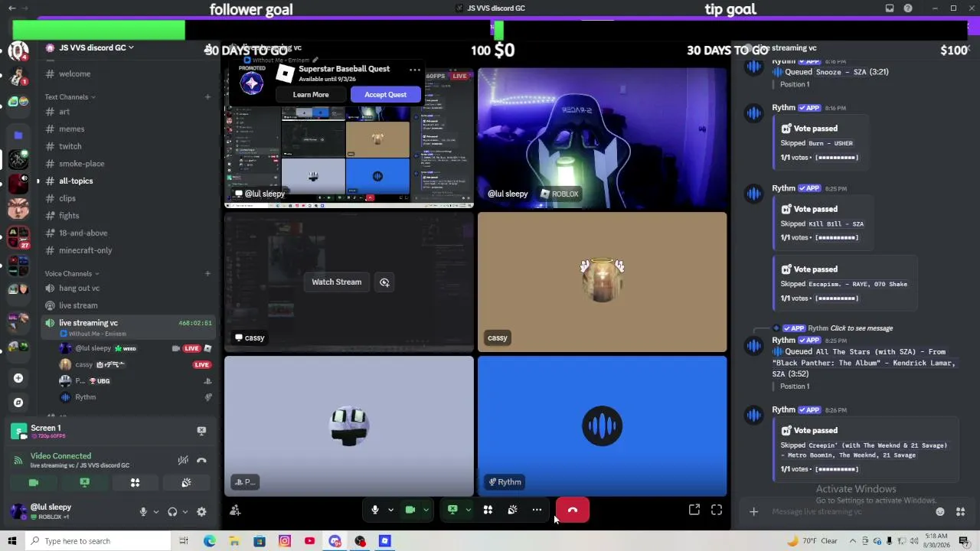
Task: Create channel in Text Channels
Action: pyautogui.click(x=207, y=97)
